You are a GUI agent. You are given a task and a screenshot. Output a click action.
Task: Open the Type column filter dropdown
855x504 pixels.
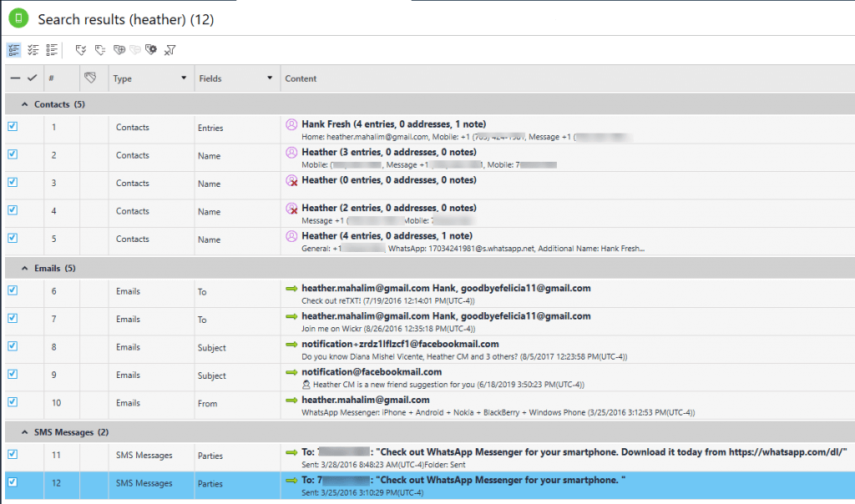(x=184, y=78)
